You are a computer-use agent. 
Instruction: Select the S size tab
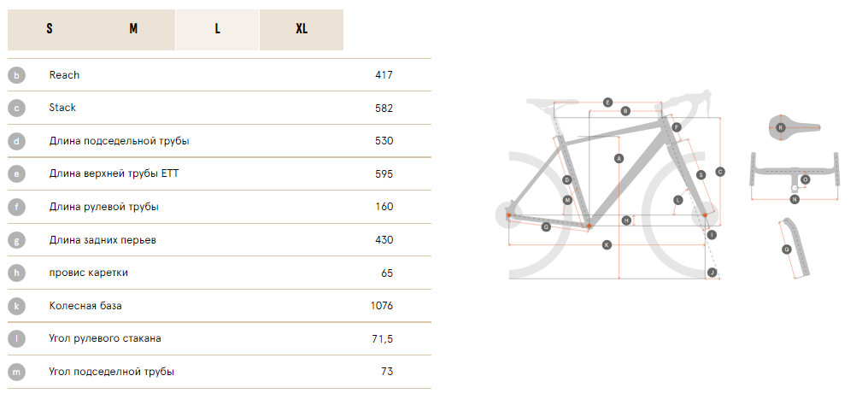(50, 29)
